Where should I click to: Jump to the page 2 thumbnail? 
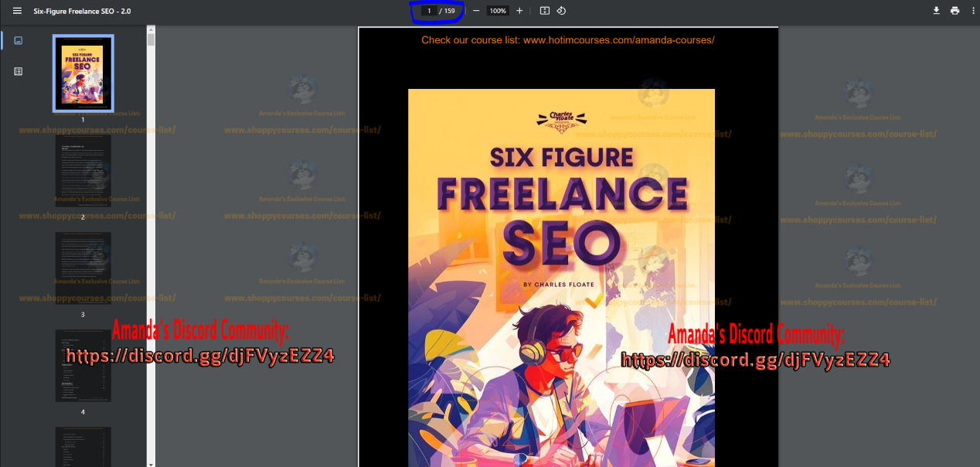[x=83, y=171]
